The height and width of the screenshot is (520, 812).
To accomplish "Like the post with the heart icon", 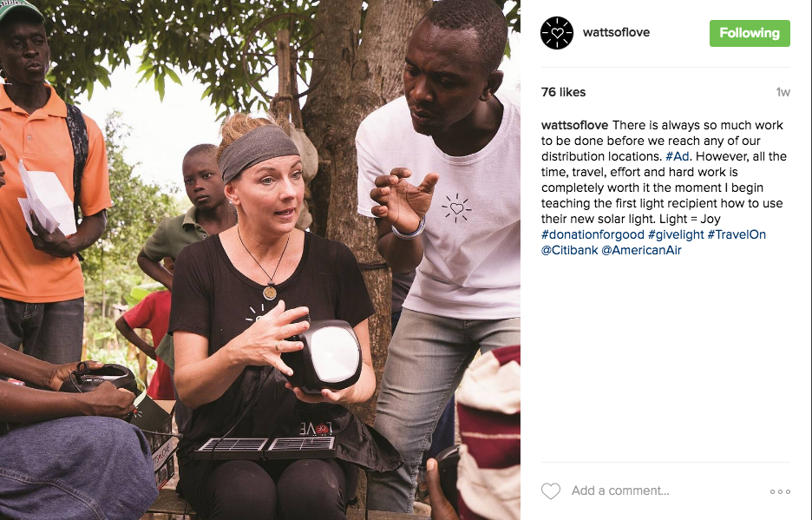I will tap(551, 491).
